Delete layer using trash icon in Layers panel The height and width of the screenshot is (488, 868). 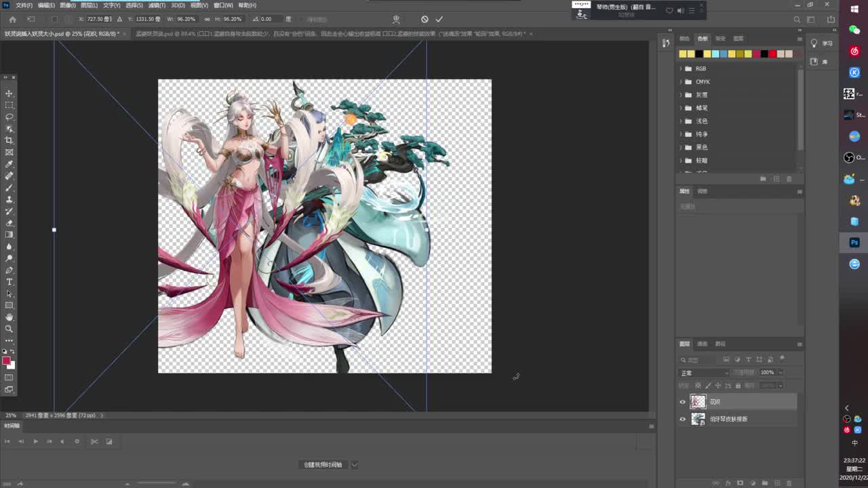[x=790, y=483]
